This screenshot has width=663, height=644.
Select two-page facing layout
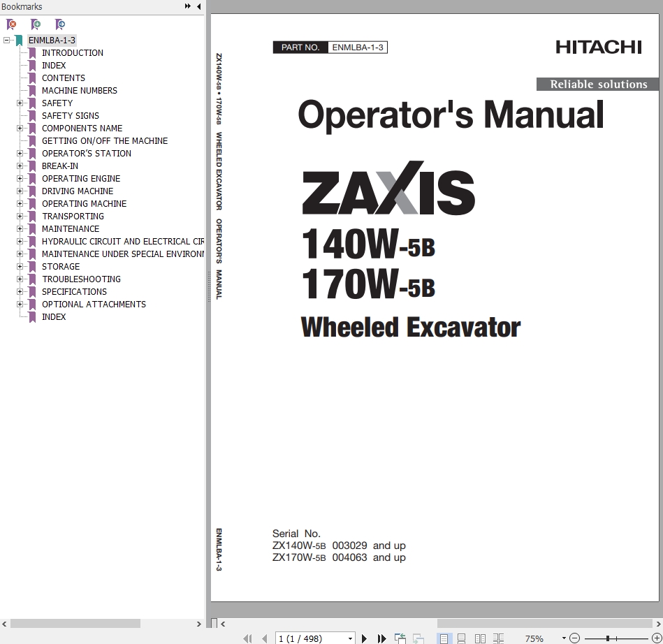point(480,638)
